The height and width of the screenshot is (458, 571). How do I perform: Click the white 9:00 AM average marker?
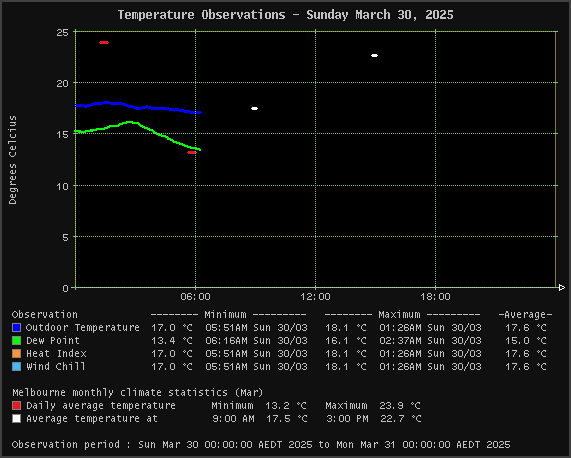(255, 108)
